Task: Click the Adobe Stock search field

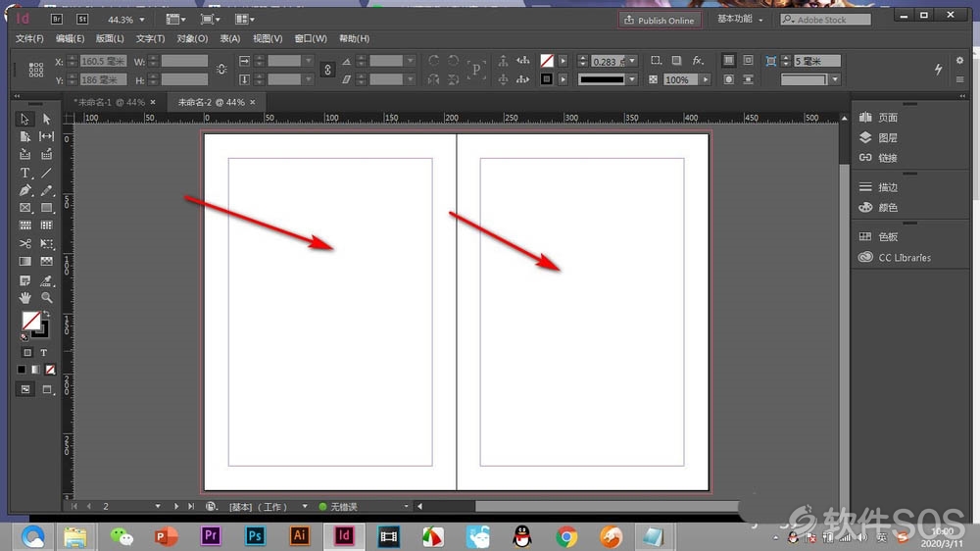Action: point(825,20)
